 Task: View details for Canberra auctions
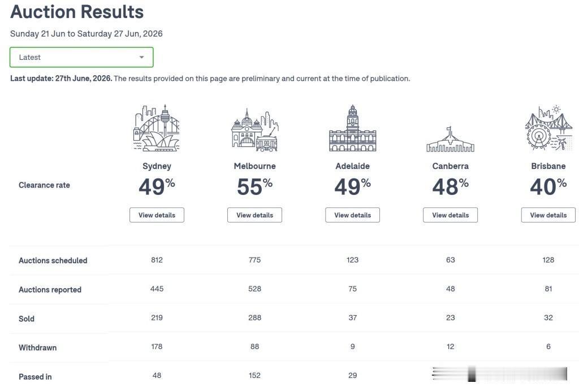coord(451,215)
